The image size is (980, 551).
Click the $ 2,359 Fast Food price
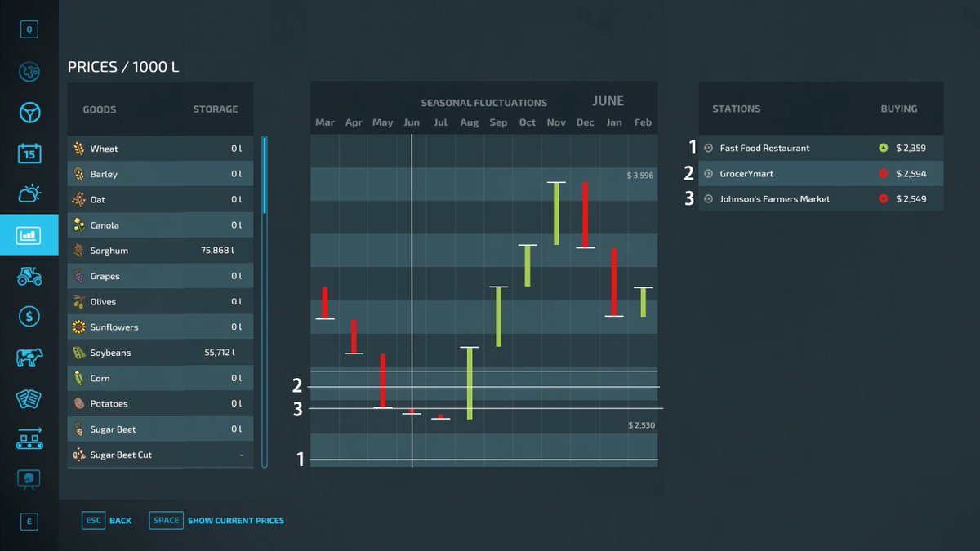(x=911, y=148)
